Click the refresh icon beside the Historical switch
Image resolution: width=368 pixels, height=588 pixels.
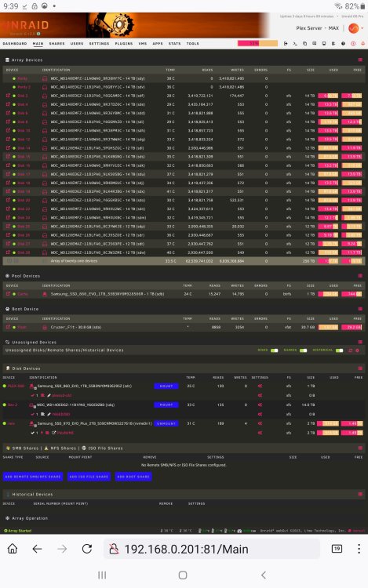click(x=351, y=350)
